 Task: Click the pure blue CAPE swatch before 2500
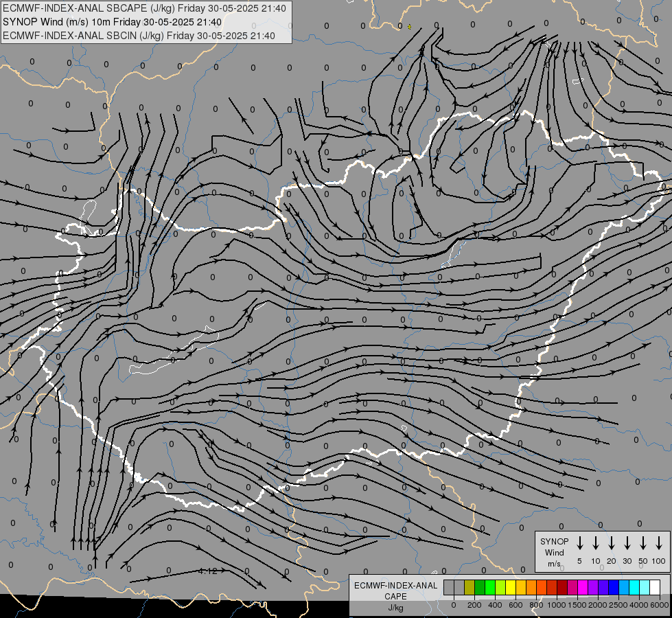coord(613,587)
